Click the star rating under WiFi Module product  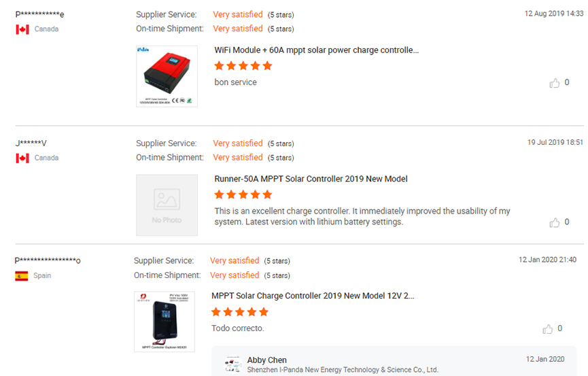click(243, 66)
